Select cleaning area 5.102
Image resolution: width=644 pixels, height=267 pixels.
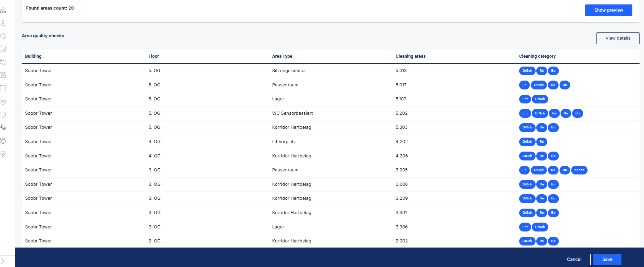[401, 99]
